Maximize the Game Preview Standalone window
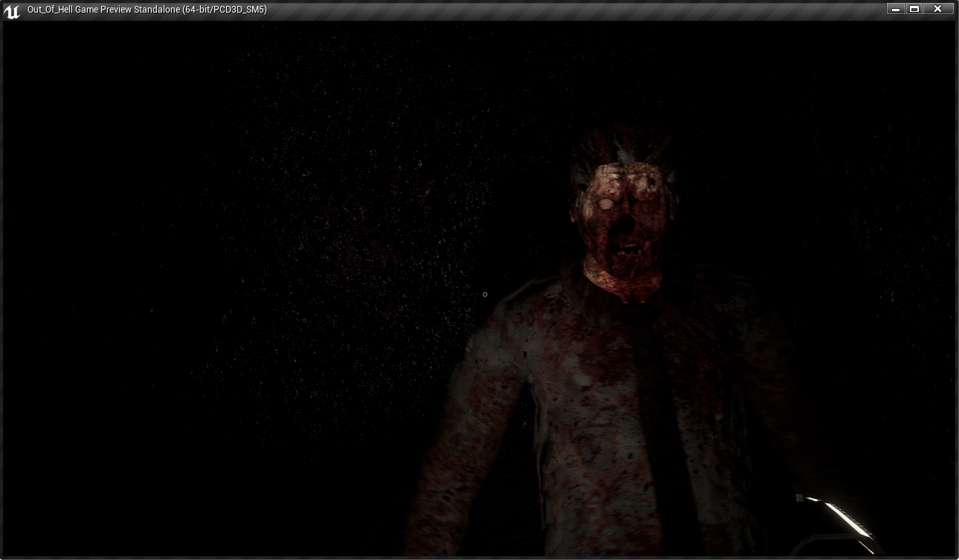Screen dimensions: 959x560 (914, 9)
